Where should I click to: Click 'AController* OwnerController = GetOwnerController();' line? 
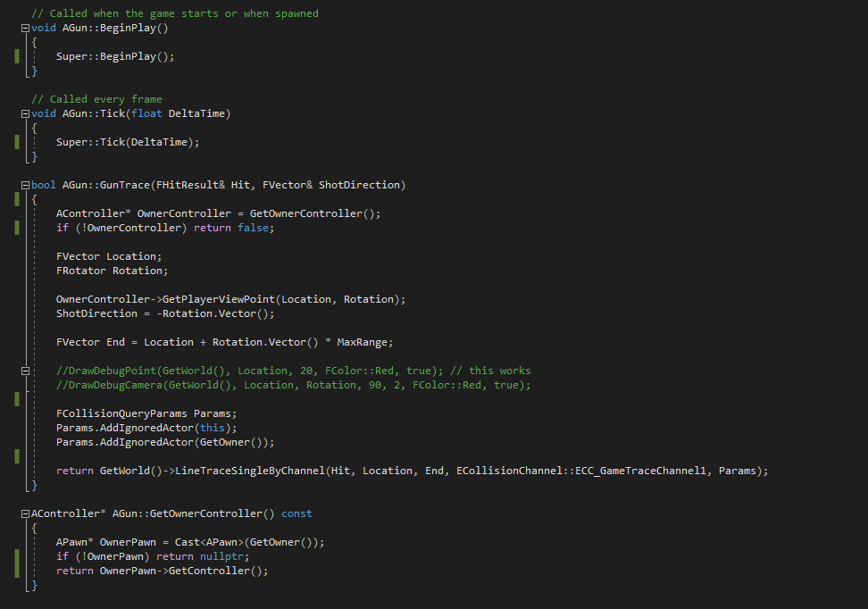coord(218,213)
